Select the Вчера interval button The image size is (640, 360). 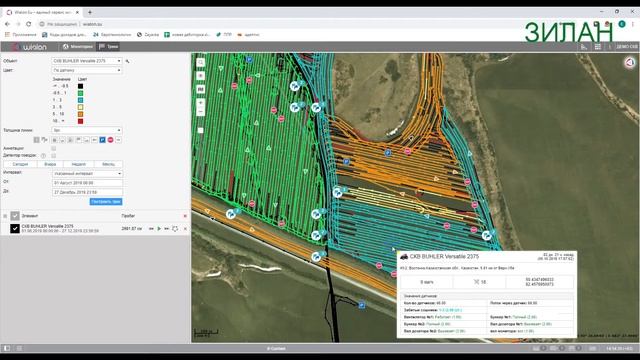[50, 164]
